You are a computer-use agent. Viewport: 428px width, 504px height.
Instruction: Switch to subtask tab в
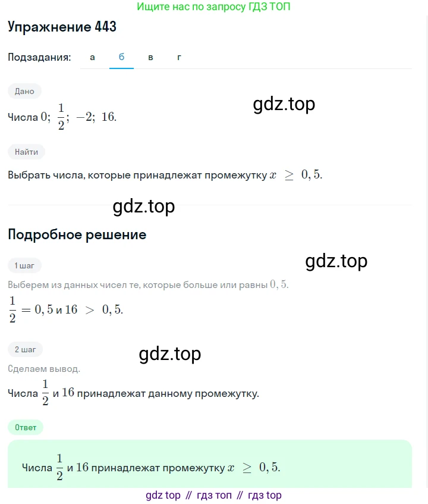[150, 57]
